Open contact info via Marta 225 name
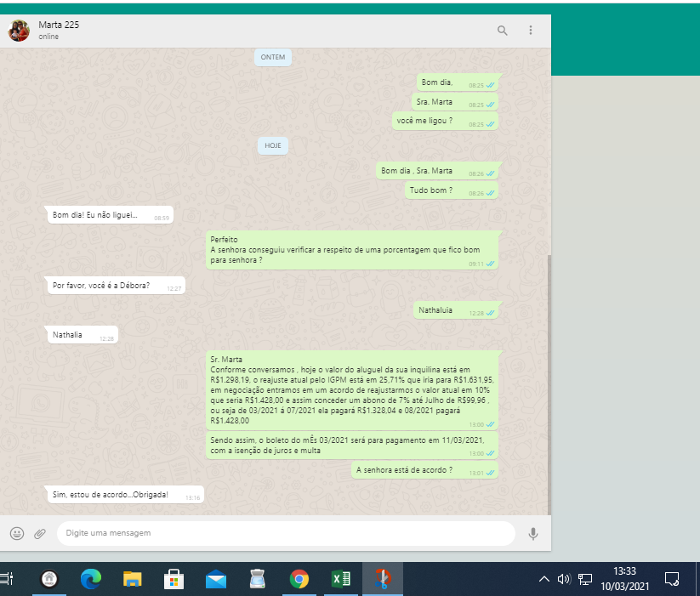This screenshot has width=700, height=596. pyautogui.click(x=59, y=25)
